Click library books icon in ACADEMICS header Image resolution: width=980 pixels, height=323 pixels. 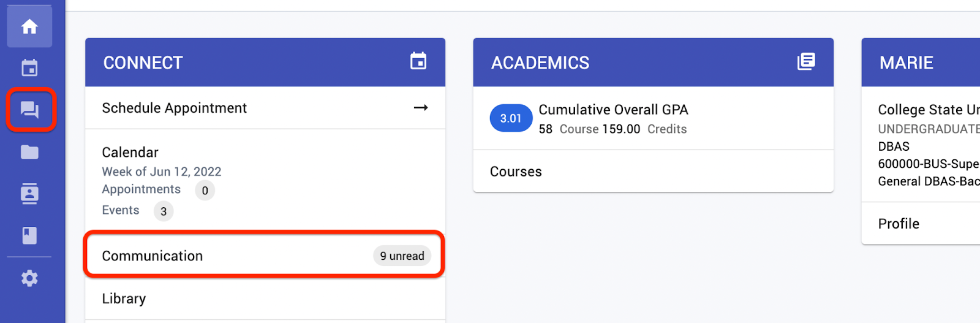pyautogui.click(x=806, y=61)
